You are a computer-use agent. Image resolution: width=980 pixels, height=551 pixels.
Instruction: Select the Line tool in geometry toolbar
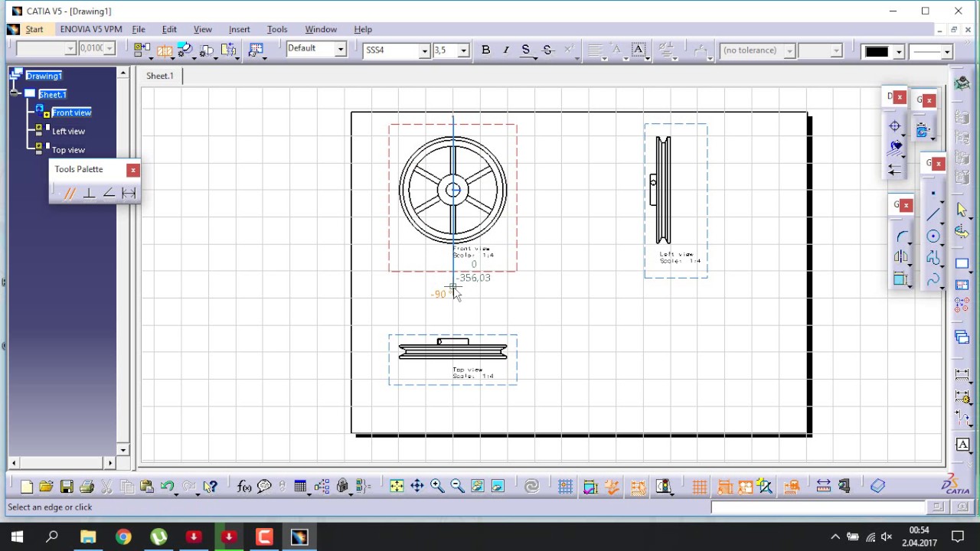pyautogui.click(x=933, y=215)
